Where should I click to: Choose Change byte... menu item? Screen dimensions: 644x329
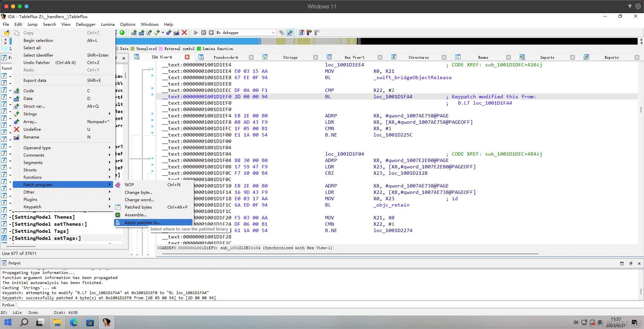coord(154,193)
